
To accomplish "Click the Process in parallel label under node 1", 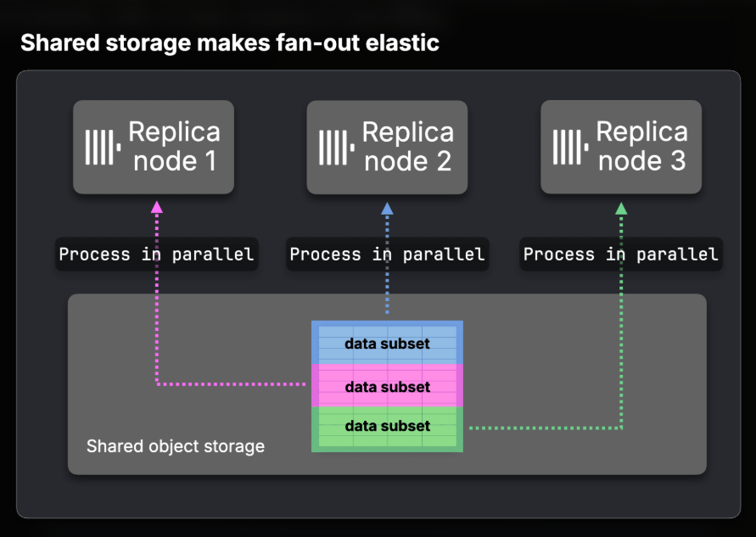I will [157, 254].
